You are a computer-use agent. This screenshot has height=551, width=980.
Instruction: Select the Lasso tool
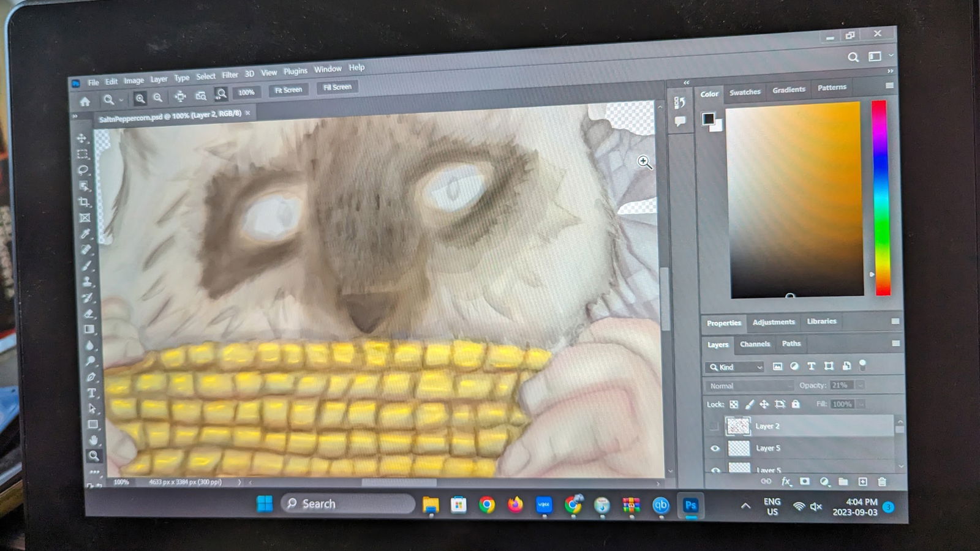pos(84,170)
